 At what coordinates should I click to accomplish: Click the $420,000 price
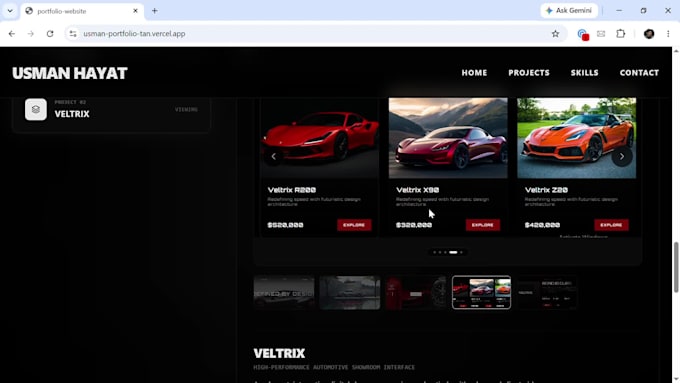pyautogui.click(x=542, y=225)
